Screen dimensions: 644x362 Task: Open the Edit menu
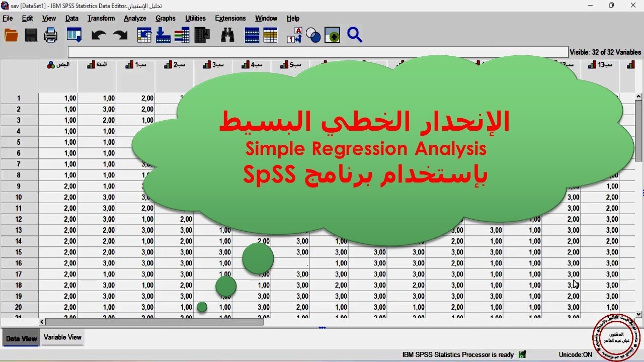(x=28, y=18)
